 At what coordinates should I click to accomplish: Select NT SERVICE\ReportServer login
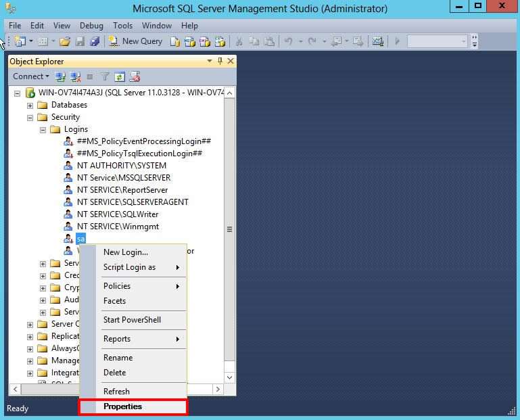122,190
